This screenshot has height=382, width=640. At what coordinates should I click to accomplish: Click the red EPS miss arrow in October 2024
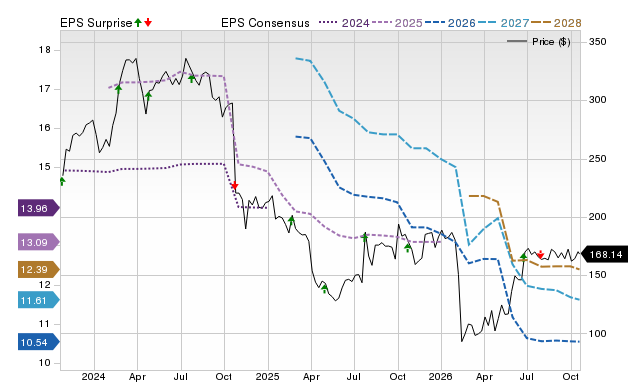tap(234, 186)
